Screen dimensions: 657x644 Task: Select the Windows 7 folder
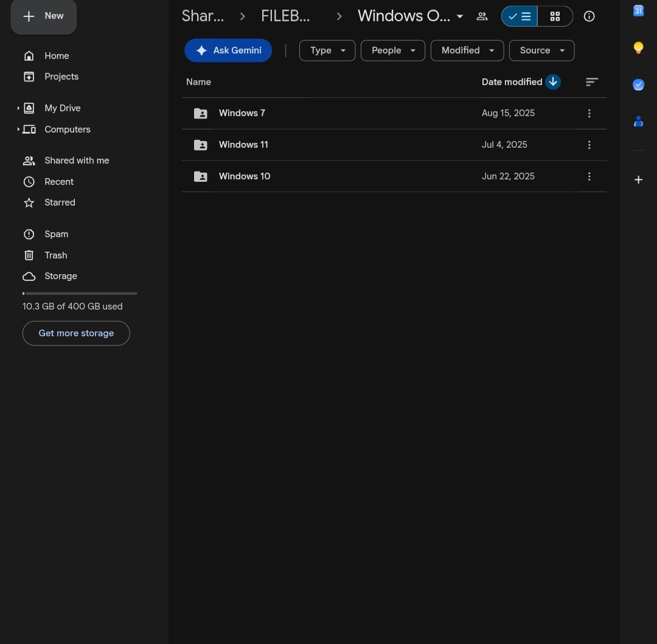[394, 114]
